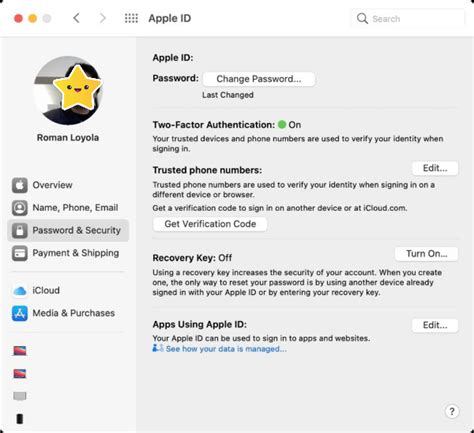Click Get Verification Code button
This screenshot has height=433, width=474.
point(210,224)
